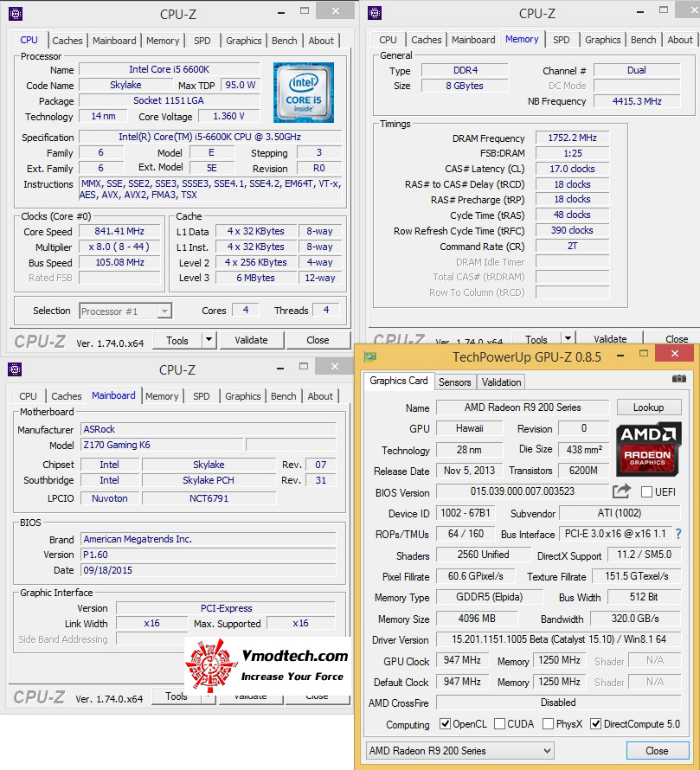Open the Memory tab in Mainboard window
The image size is (700, 770).
162,396
